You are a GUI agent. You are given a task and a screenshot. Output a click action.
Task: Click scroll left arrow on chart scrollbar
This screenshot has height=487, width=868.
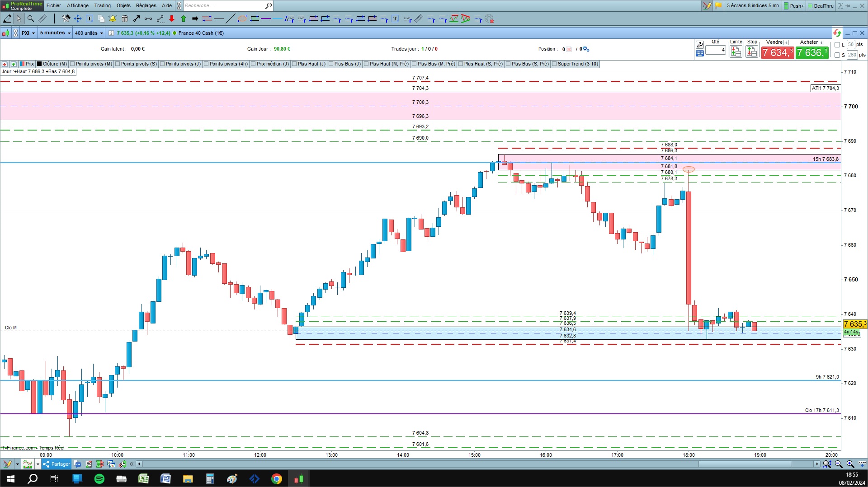coord(139,464)
